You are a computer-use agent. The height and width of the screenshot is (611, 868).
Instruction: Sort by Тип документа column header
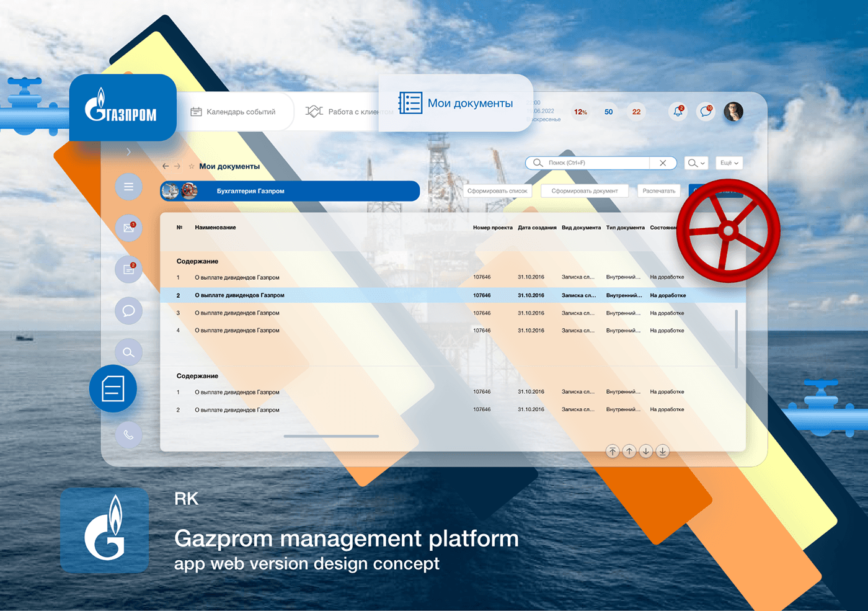click(626, 228)
